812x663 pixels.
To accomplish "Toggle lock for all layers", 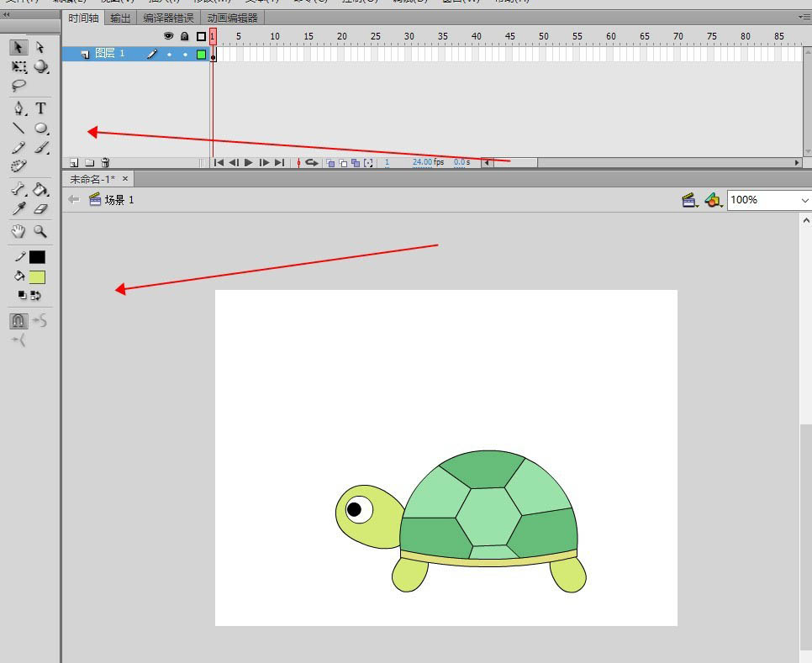I will point(184,36).
